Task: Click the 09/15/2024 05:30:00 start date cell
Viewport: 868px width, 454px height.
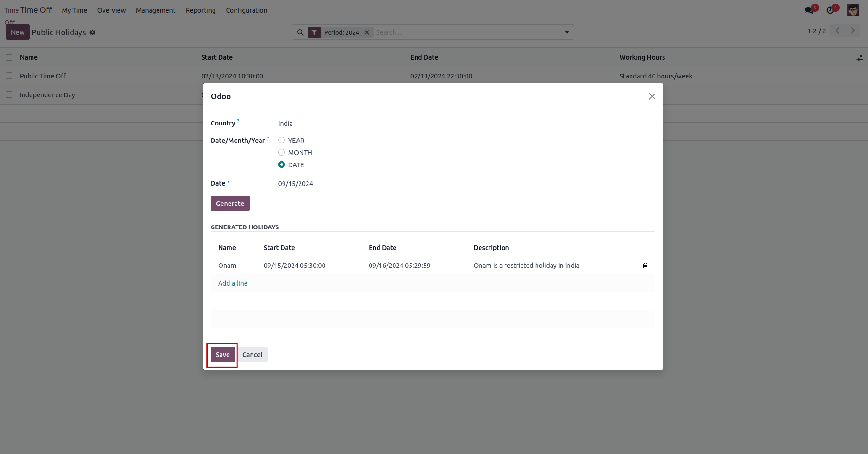Action: click(295, 266)
